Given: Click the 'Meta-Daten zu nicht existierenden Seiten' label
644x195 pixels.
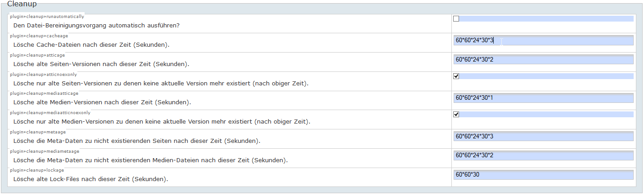Looking at the screenshot, I should tap(137, 141).
